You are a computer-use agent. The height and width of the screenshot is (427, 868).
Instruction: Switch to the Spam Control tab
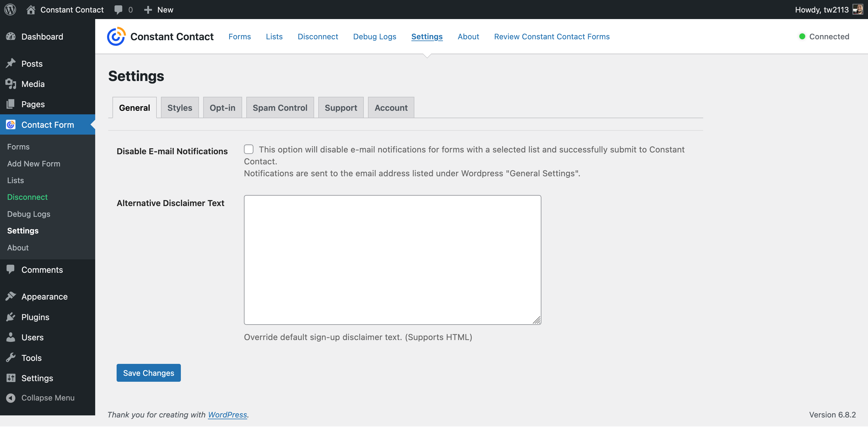280,107
